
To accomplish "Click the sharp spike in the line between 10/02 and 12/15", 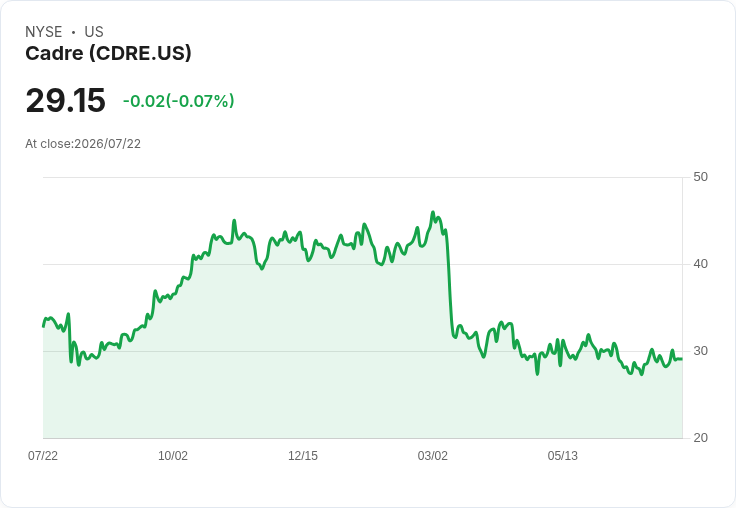I will pos(234,220).
